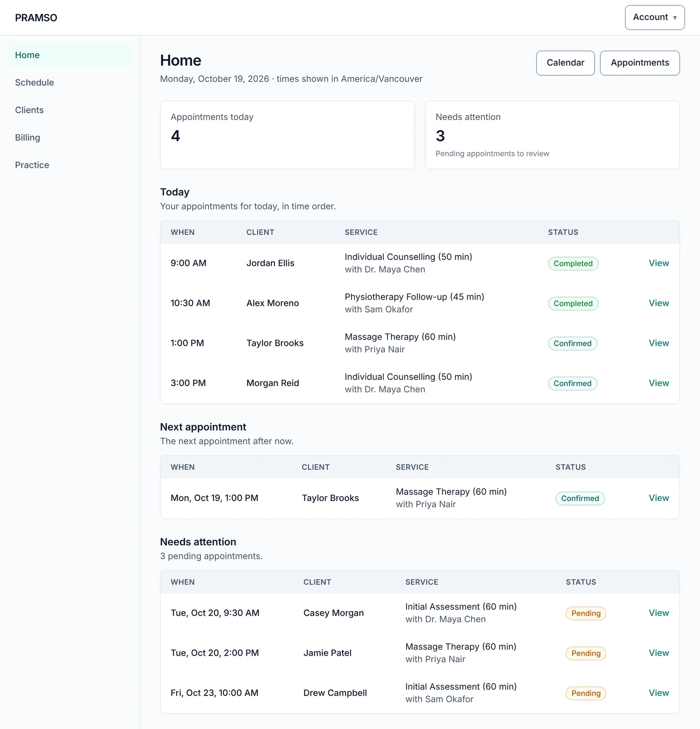View Drew Campbell's pending appointment
The width and height of the screenshot is (700, 729).
coord(658,692)
